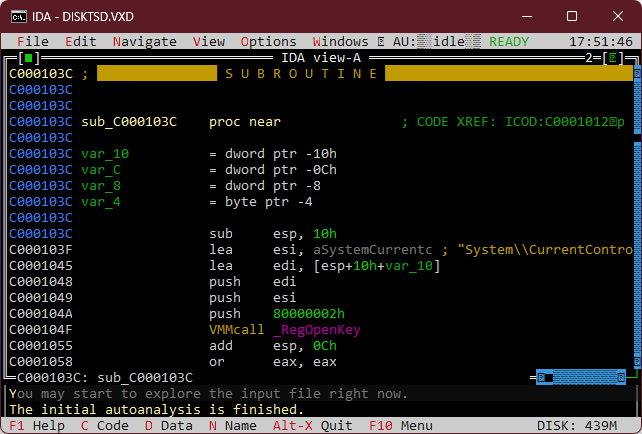Screen dimensions: 642x434
Task: Click F10 Menu in status bar
Action: pos(401,425)
